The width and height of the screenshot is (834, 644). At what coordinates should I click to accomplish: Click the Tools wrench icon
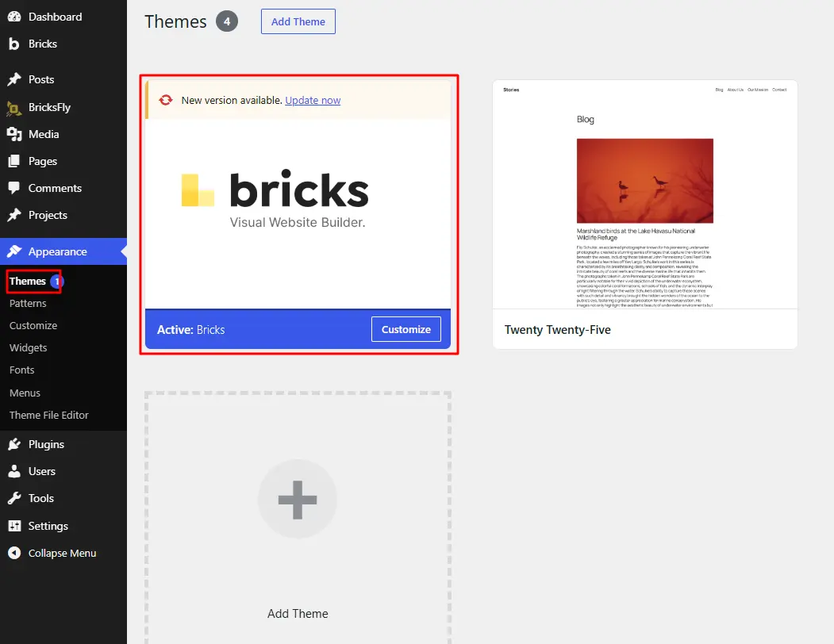tap(14, 498)
